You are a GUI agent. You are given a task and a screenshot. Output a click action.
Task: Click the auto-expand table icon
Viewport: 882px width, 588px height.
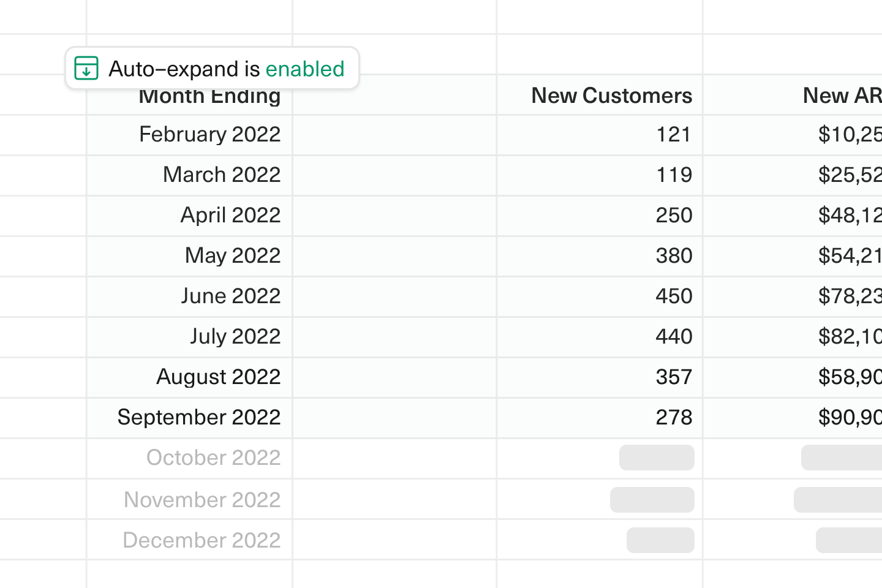click(86, 68)
